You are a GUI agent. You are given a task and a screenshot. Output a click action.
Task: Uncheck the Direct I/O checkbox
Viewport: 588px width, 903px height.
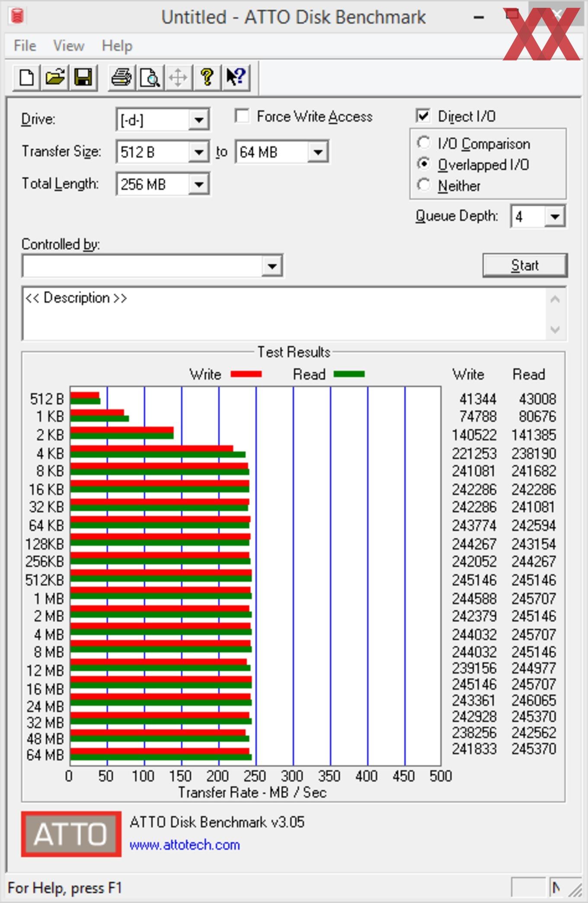(x=423, y=116)
